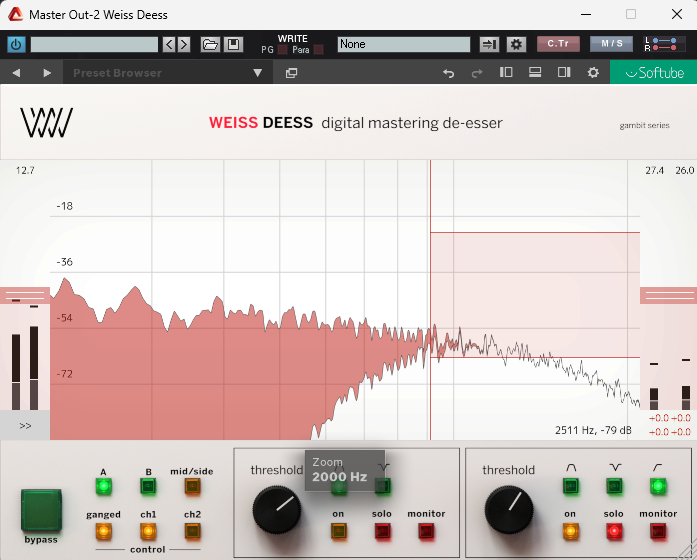697x560 pixels.
Task: Select ch1 control
Action: (x=148, y=531)
